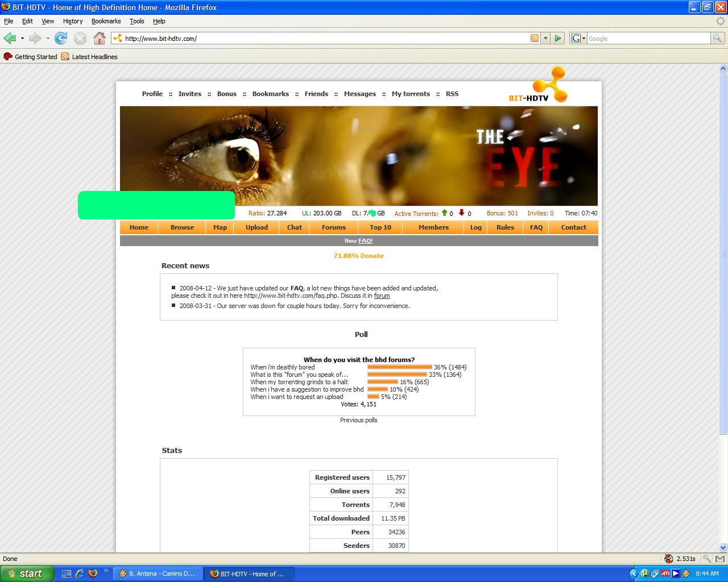Open the Chat tab

[295, 227]
